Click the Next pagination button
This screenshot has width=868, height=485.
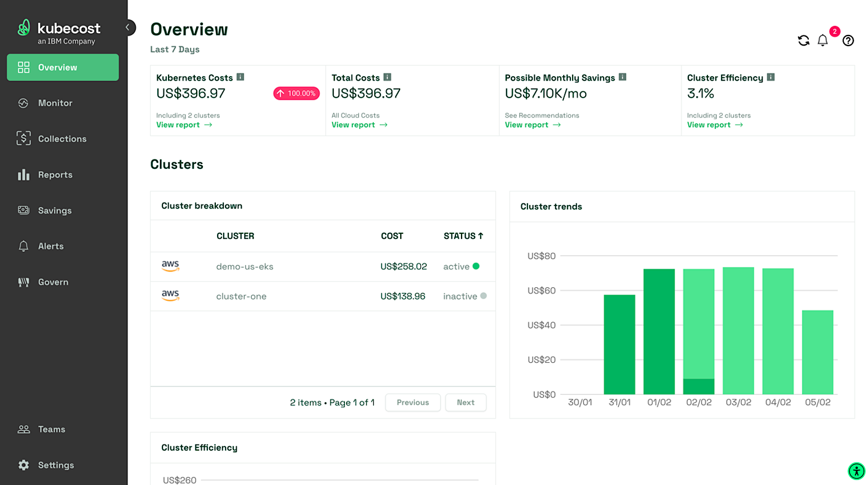click(466, 402)
